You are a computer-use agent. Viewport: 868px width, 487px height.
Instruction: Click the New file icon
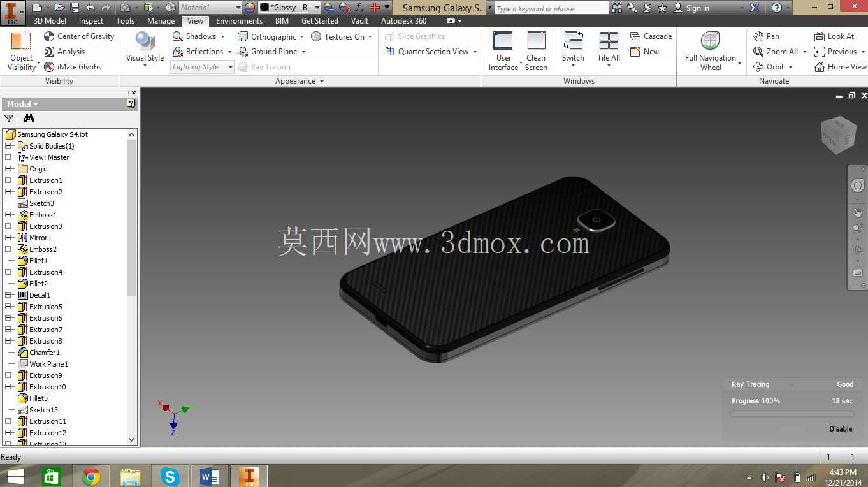pos(36,8)
